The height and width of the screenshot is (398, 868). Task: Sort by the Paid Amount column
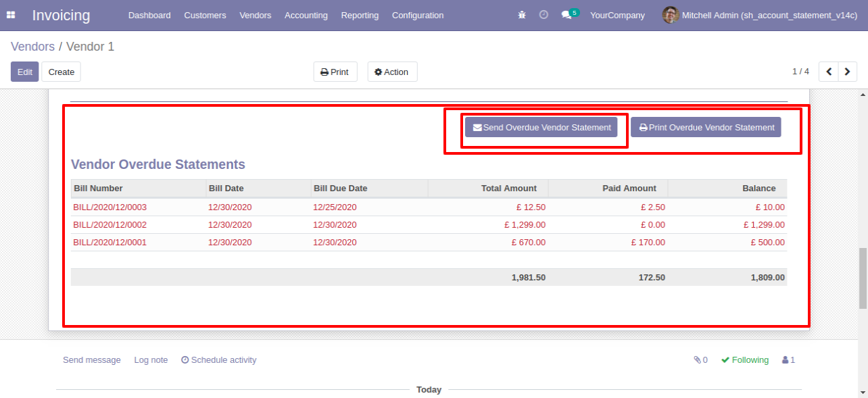608,189
